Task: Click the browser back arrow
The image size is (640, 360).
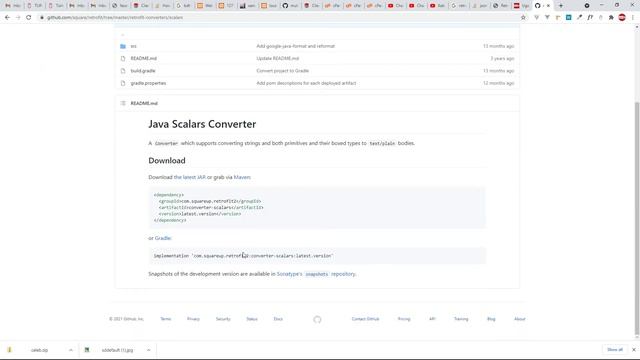Action: 7,18
